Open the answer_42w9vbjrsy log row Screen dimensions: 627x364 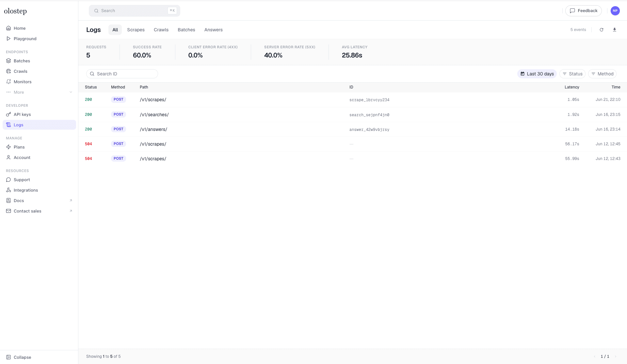(x=353, y=129)
